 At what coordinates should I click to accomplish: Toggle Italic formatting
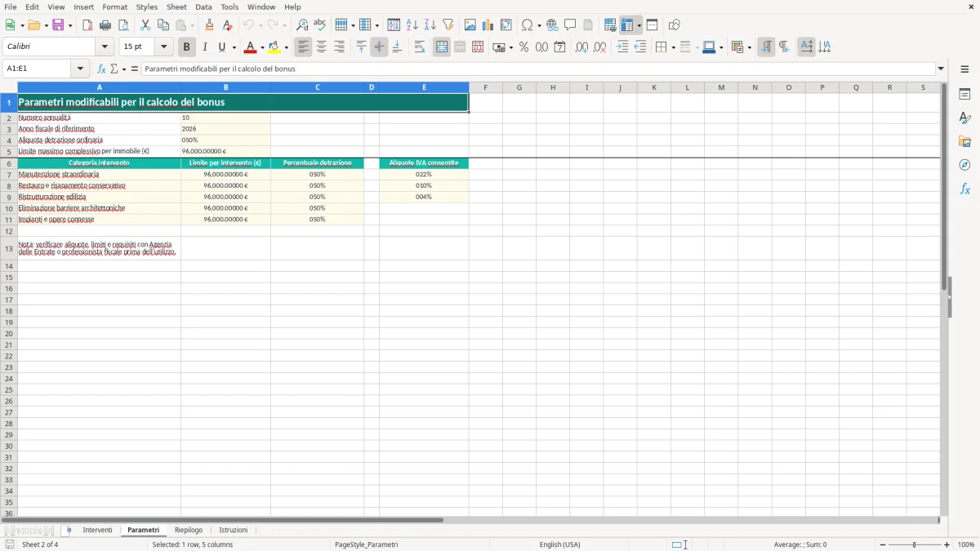pos(205,47)
